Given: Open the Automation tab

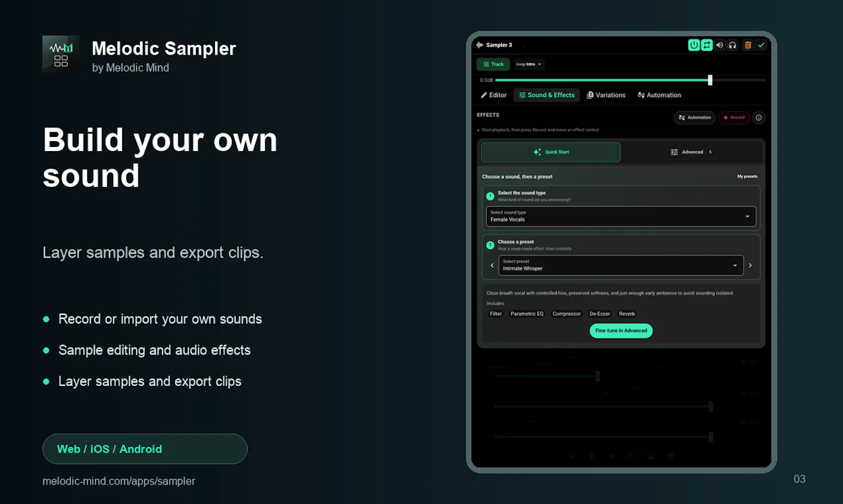Looking at the screenshot, I should point(659,95).
